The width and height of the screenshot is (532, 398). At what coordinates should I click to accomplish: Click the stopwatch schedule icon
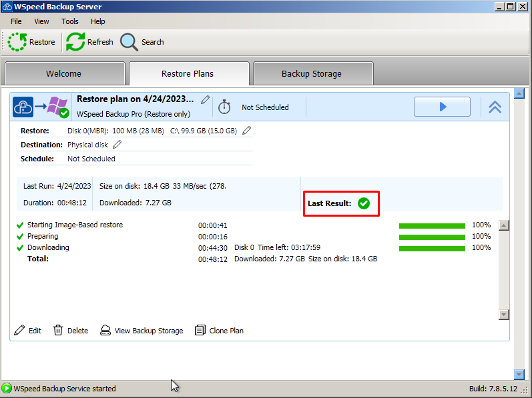tap(224, 107)
